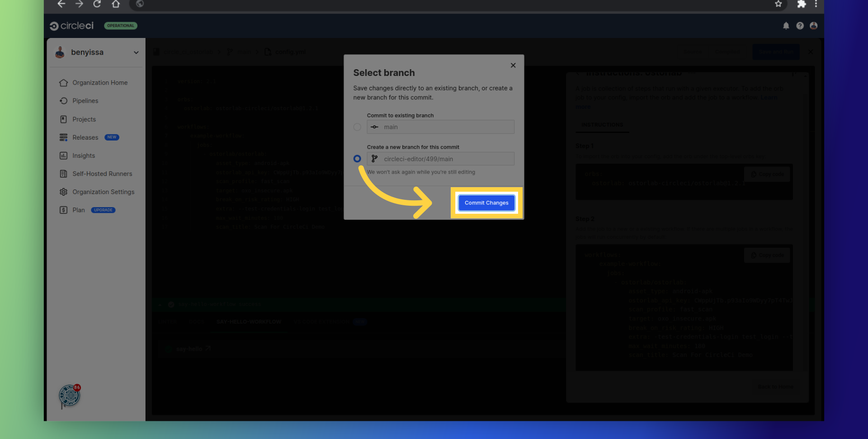Click the Projects sidebar icon

pos(64,119)
